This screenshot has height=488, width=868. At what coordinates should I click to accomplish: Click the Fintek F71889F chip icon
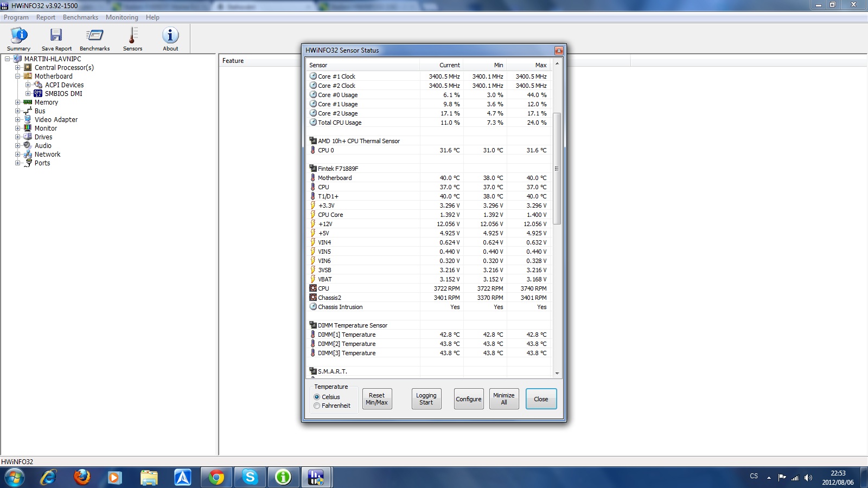pos(313,169)
